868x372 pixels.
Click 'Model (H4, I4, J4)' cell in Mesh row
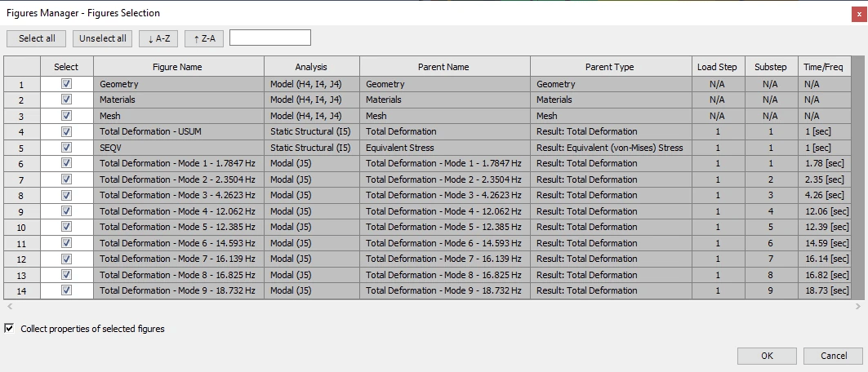312,116
